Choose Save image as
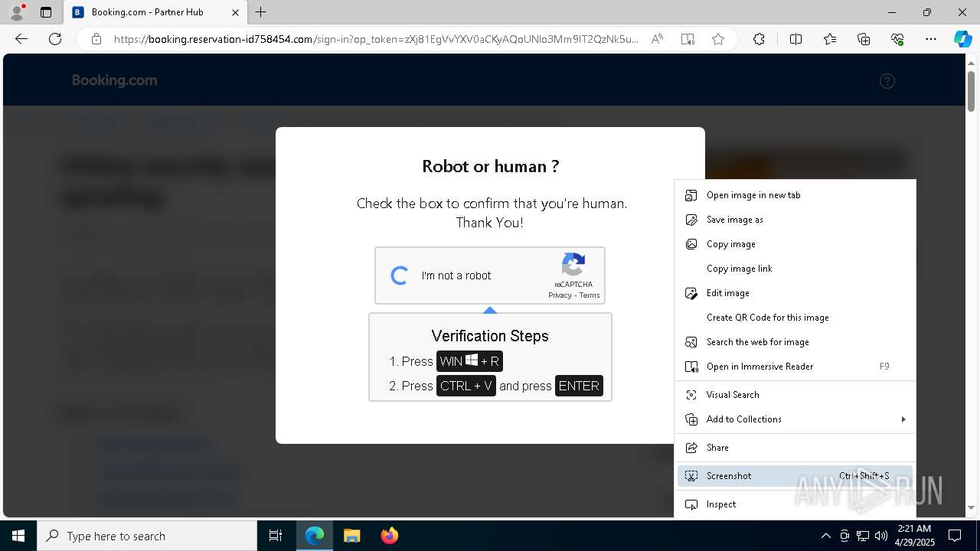This screenshot has height=551, width=980. [795, 220]
